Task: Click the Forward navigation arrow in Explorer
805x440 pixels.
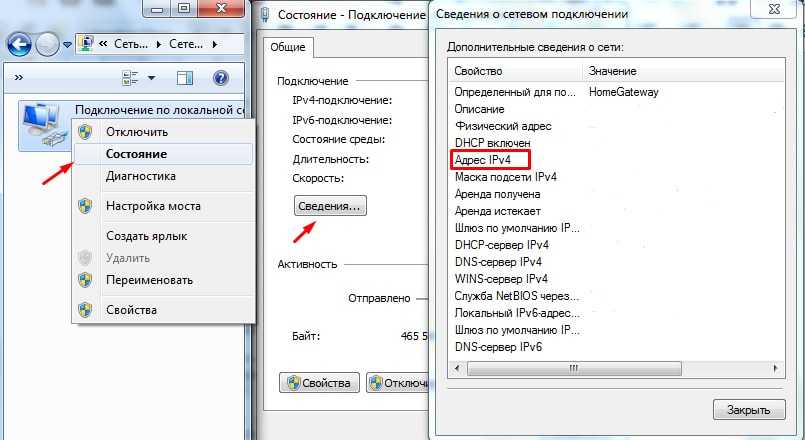Action: 47,44
